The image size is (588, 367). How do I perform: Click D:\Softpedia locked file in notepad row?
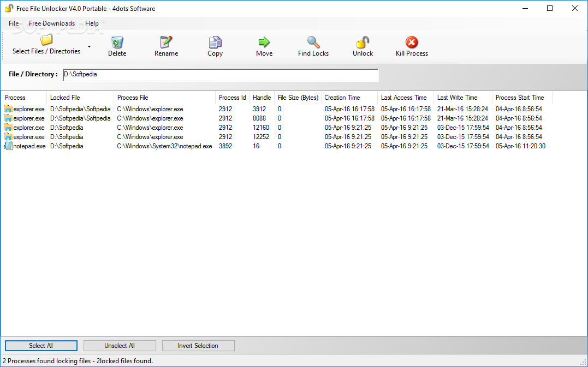click(x=67, y=147)
